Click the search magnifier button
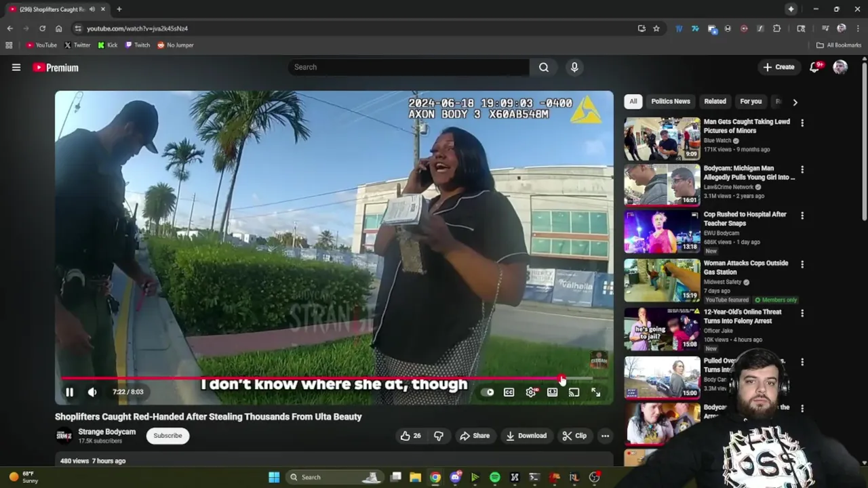The height and width of the screenshot is (488, 868). point(544,67)
